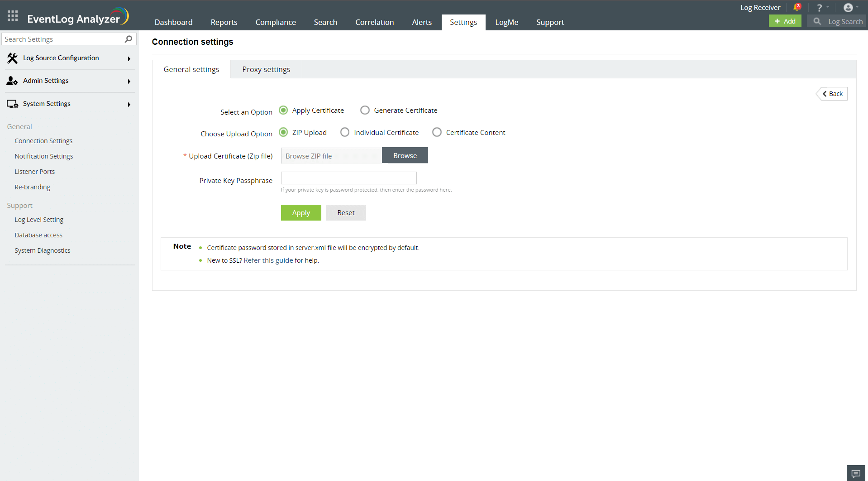Open the Log Source Configuration section

(61, 58)
